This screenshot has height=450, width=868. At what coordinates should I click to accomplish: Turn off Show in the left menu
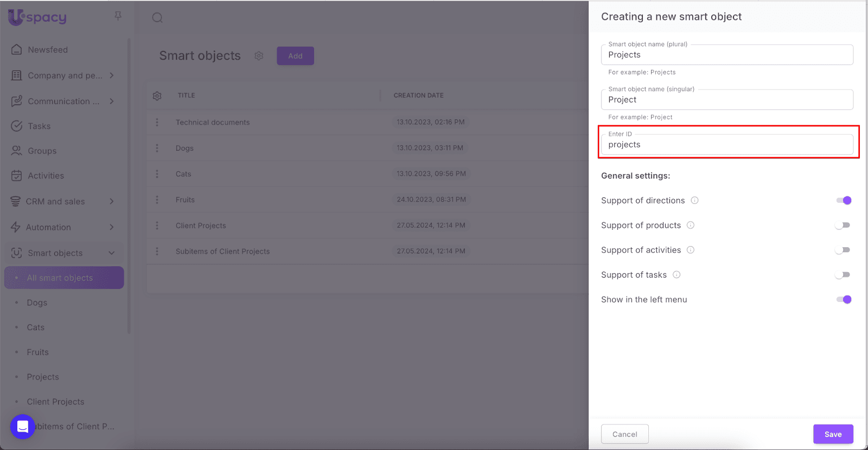pos(844,300)
